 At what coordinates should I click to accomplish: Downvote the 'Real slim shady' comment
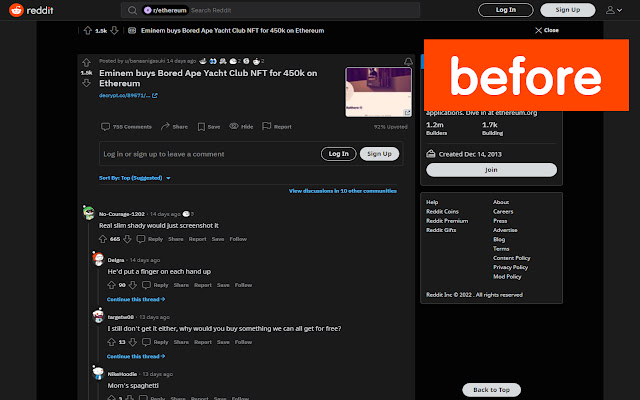pos(127,239)
